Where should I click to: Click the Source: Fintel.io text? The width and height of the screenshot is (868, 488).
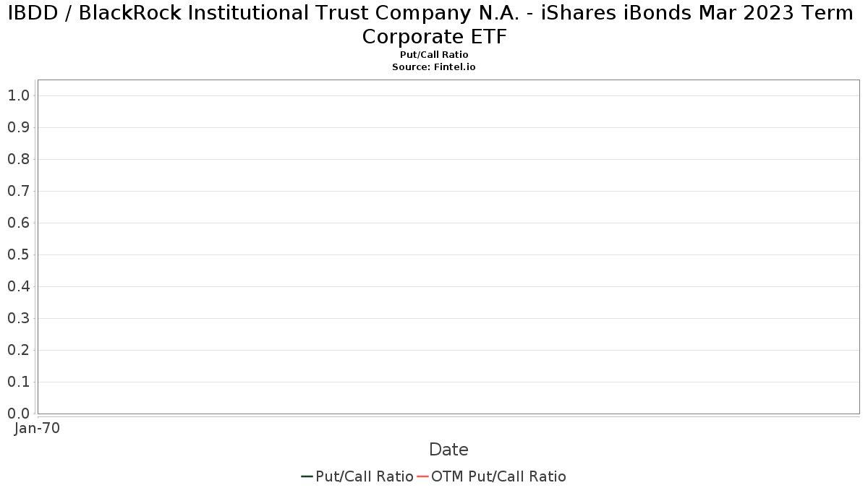coord(434,67)
